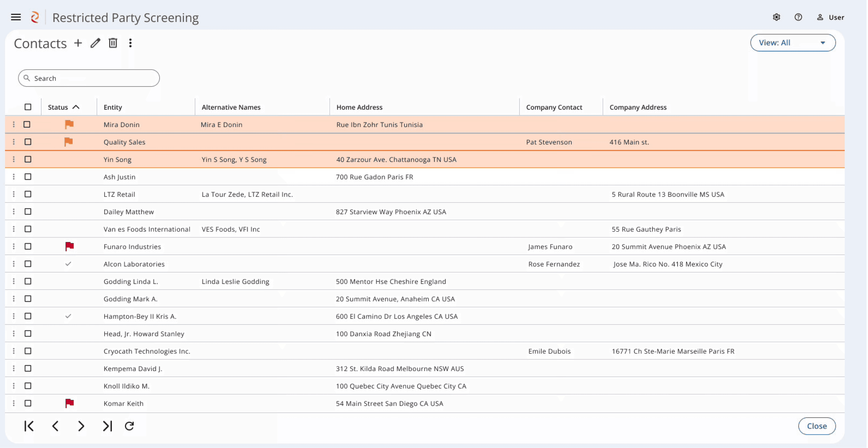Select the Funaro Industries row checkbox

click(28, 246)
